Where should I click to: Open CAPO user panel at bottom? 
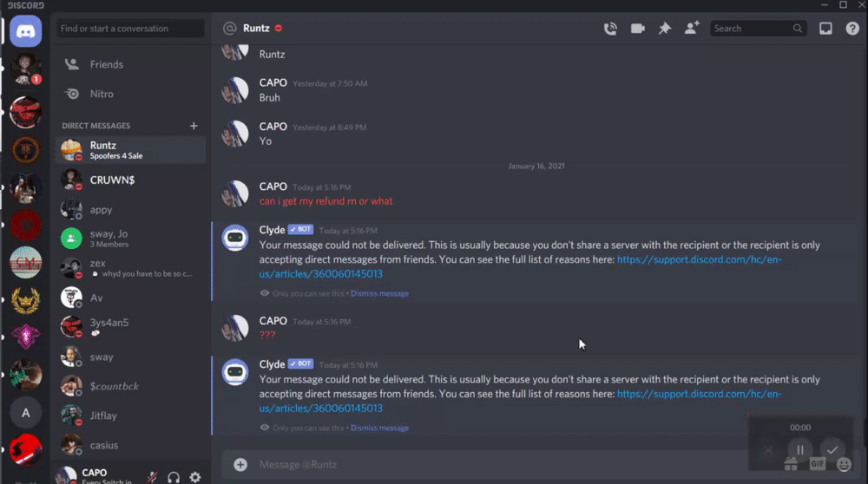[95, 475]
